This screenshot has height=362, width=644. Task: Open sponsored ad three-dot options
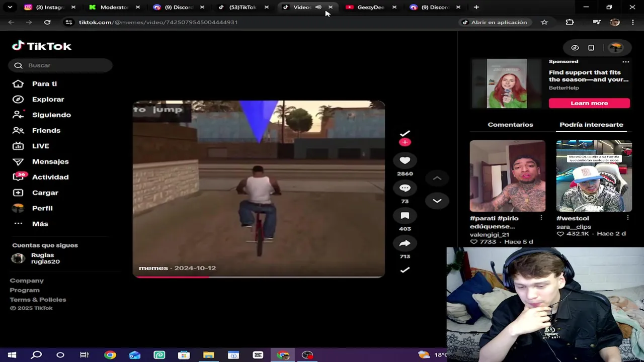click(626, 61)
